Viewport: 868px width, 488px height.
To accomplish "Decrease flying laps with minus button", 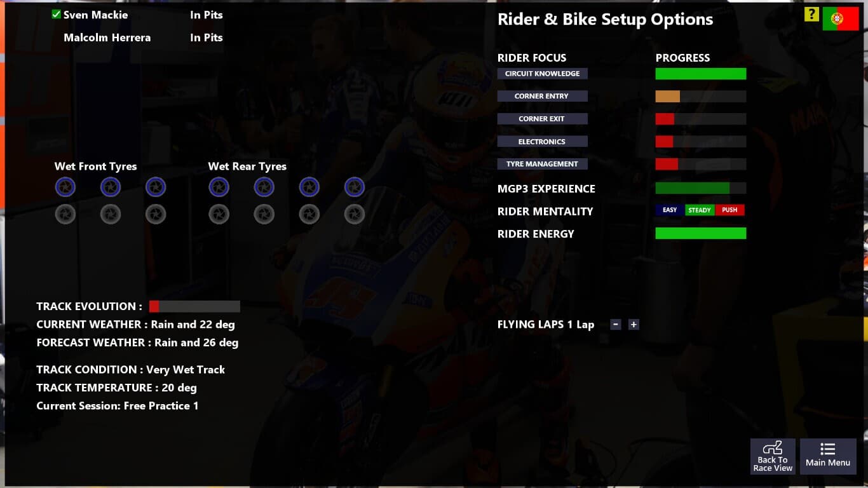I will (615, 324).
